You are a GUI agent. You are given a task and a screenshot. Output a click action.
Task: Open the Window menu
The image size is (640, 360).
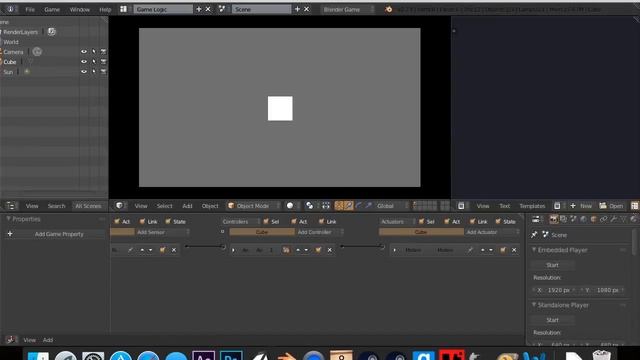point(79,9)
